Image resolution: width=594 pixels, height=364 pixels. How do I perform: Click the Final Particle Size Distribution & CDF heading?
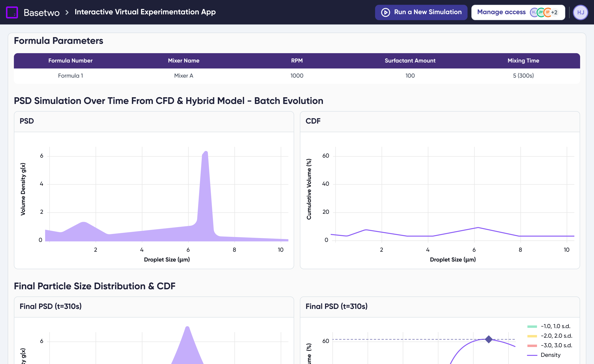tap(95, 286)
